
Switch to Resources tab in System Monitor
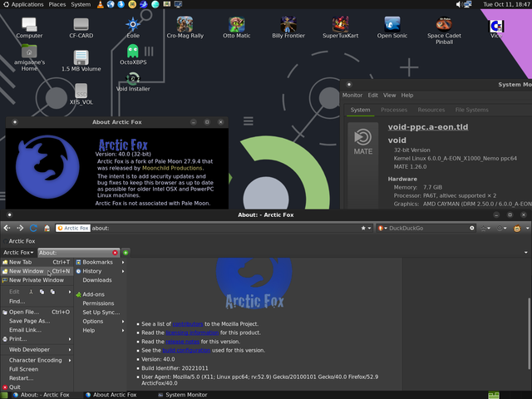(x=431, y=110)
